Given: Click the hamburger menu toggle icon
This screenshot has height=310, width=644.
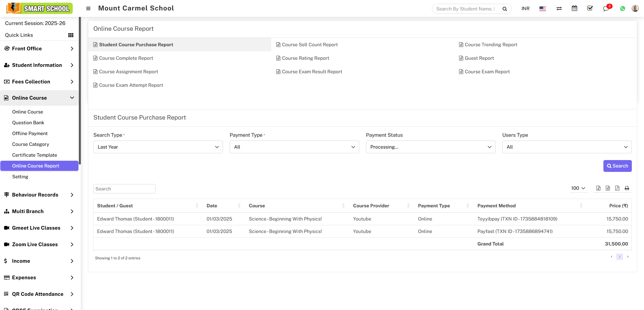Looking at the screenshot, I should pyautogui.click(x=88, y=8).
